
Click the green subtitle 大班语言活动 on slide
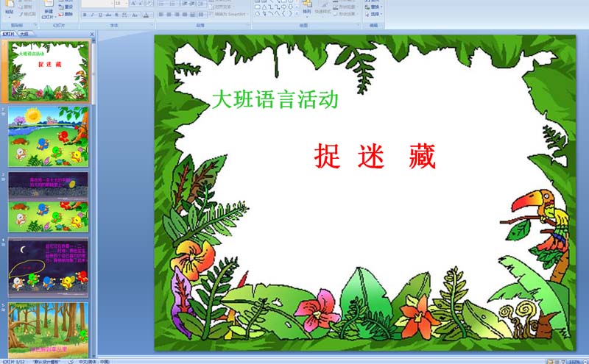(x=275, y=99)
